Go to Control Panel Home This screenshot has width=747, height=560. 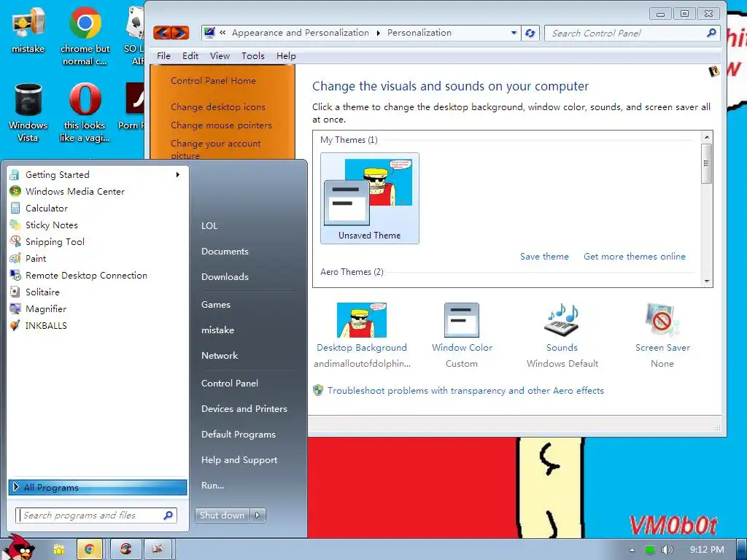coord(213,81)
